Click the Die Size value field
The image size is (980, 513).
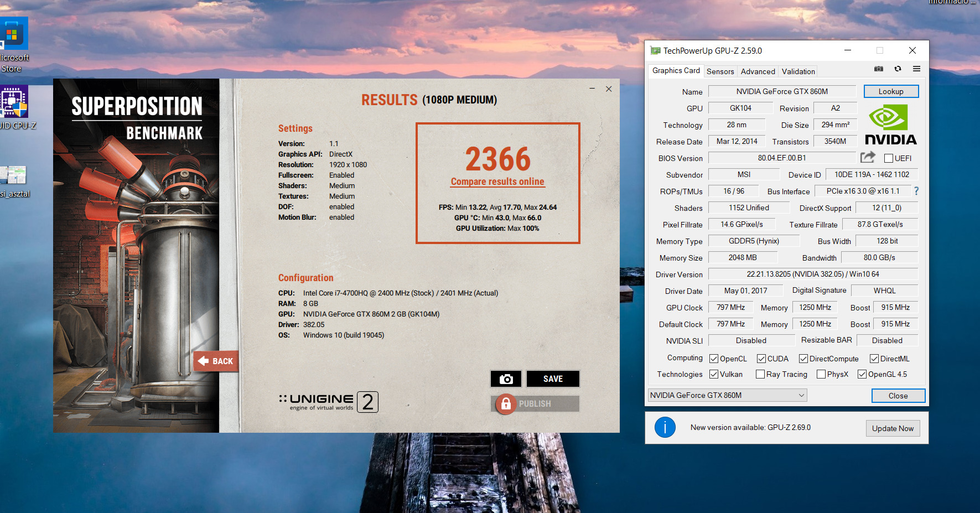pyautogui.click(x=836, y=125)
